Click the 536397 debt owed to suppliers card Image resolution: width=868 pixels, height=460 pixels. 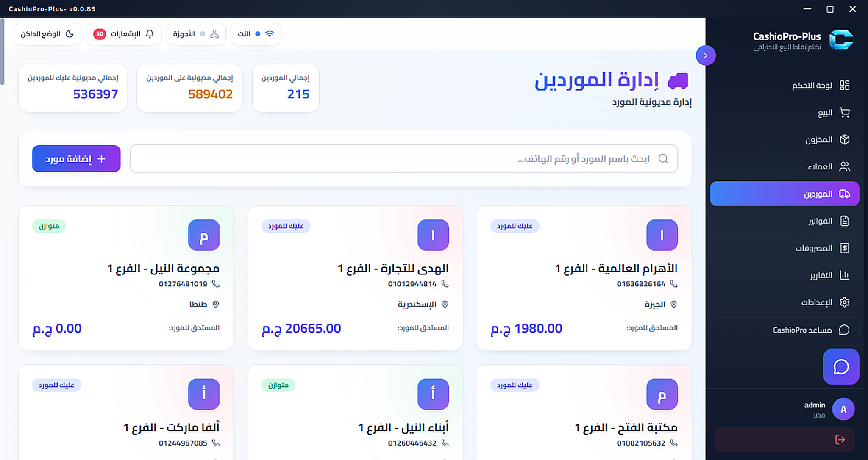point(72,88)
